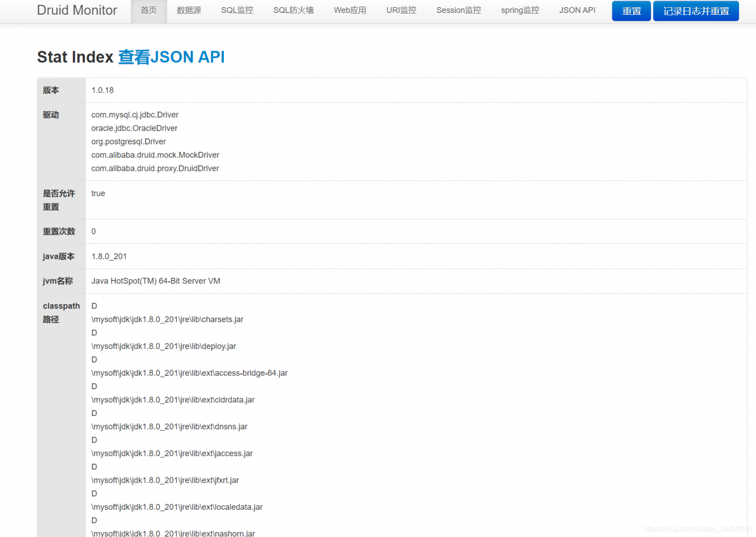Viewport: 756px width, 537px height.
Task: Click the jvm名称 row label
Action: pyautogui.click(x=58, y=281)
